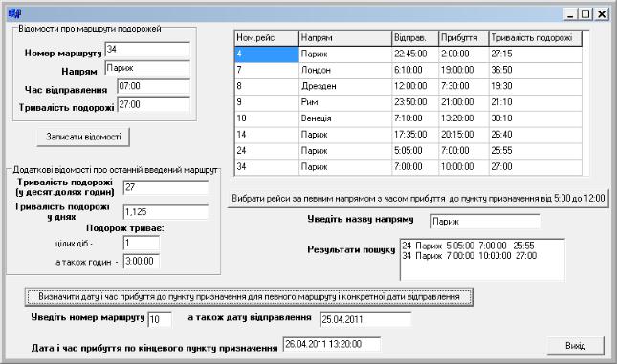Screen dimensions: 617x364
Task: Focus the departure date field 25.04.2011
Action: [365, 320]
